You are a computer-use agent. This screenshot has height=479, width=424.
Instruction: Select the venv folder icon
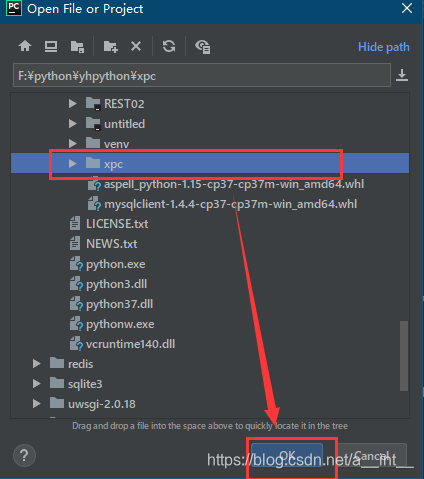tap(93, 143)
